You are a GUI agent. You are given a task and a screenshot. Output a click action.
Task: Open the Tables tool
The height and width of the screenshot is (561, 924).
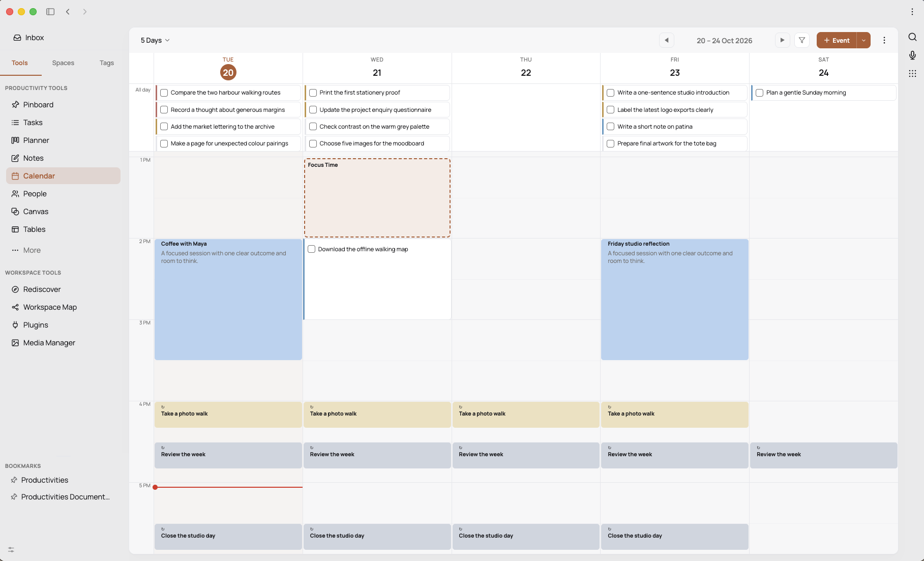pyautogui.click(x=63, y=229)
